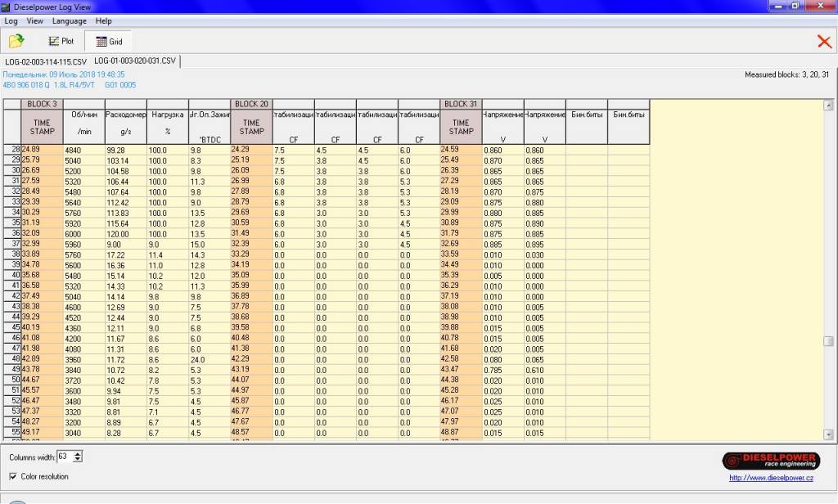
Task: Click the BLOCK 20 column header
Action: click(251, 104)
